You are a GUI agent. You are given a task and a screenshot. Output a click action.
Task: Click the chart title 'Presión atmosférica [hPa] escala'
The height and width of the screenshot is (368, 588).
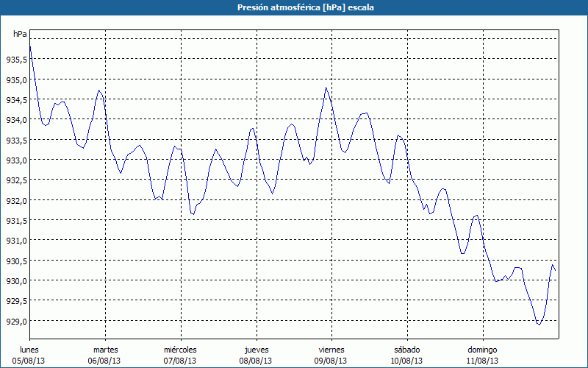coord(294,7)
